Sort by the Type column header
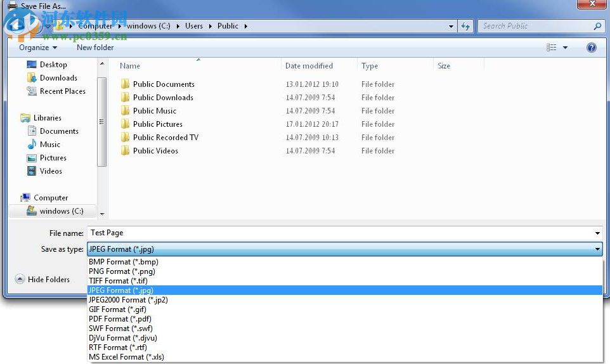The width and height of the screenshot is (610, 364). [x=395, y=66]
